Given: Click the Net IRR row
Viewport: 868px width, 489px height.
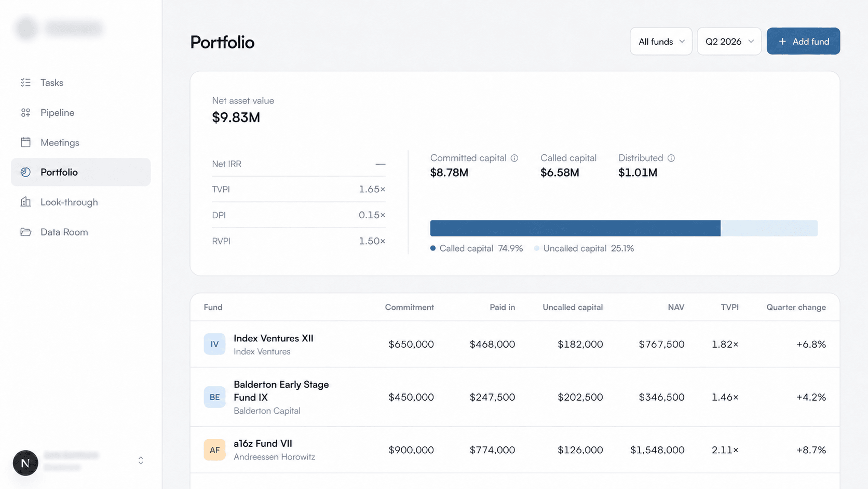Looking at the screenshot, I should pos(299,164).
